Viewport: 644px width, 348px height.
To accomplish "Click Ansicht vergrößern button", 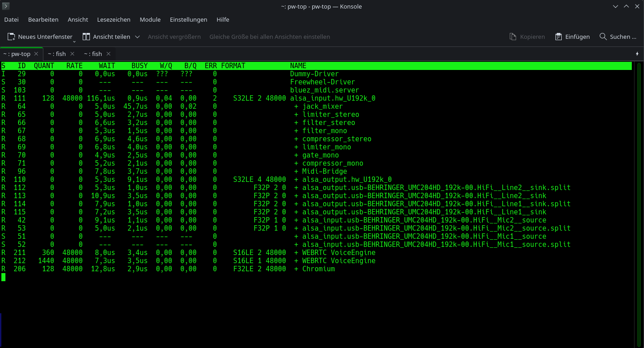I will point(174,37).
